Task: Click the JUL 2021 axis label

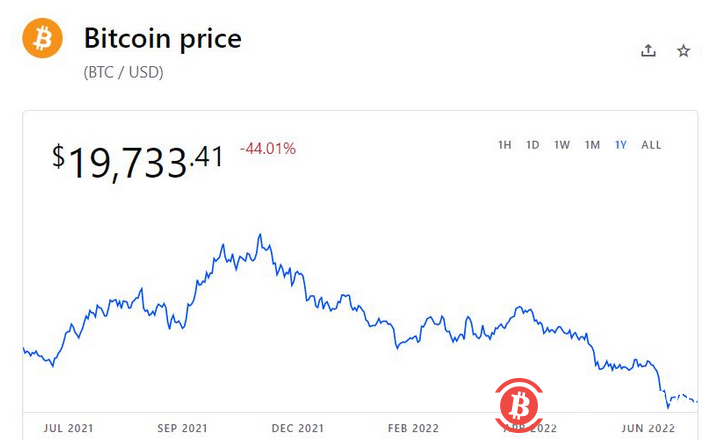Action: click(69, 428)
